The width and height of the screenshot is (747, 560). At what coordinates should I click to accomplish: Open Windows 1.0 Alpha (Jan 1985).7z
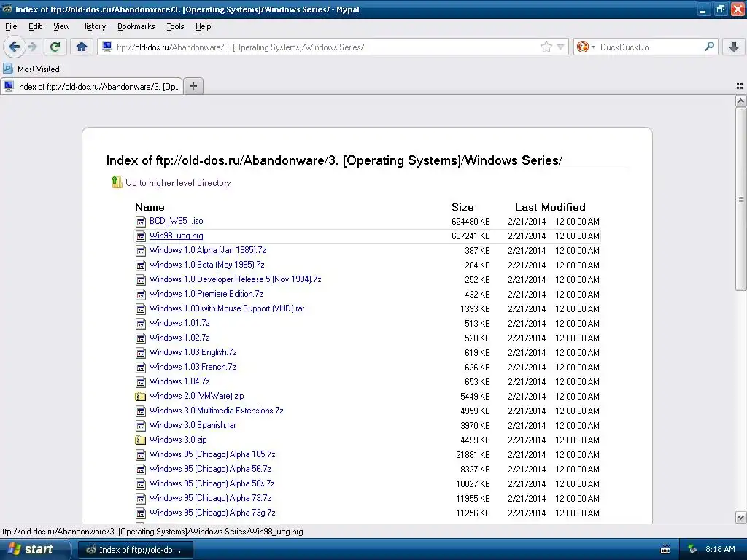(x=207, y=250)
